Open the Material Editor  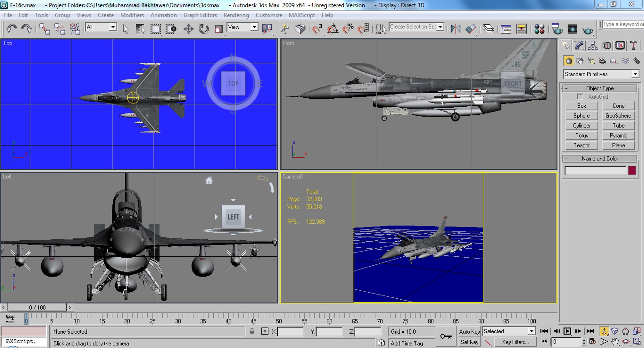539,29
